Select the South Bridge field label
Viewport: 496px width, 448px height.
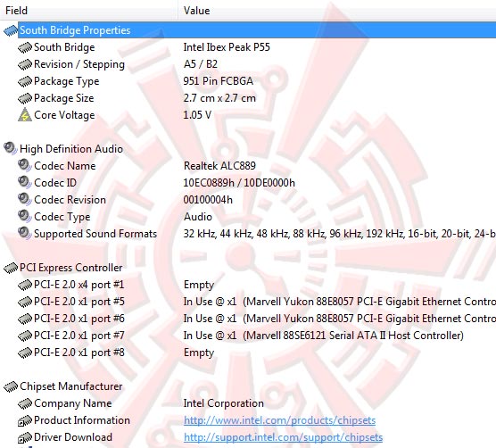point(64,47)
